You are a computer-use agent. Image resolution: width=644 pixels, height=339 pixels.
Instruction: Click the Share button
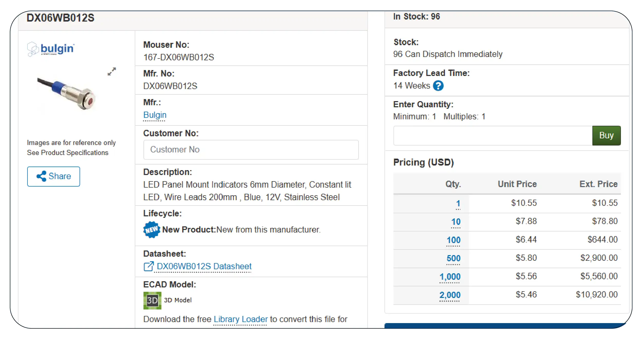click(54, 176)
